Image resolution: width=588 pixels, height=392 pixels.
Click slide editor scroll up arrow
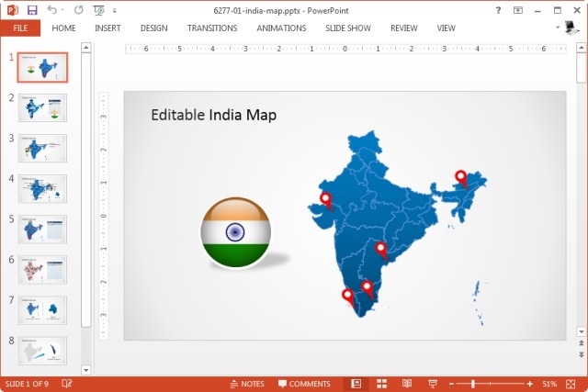[x=582, y=48]
